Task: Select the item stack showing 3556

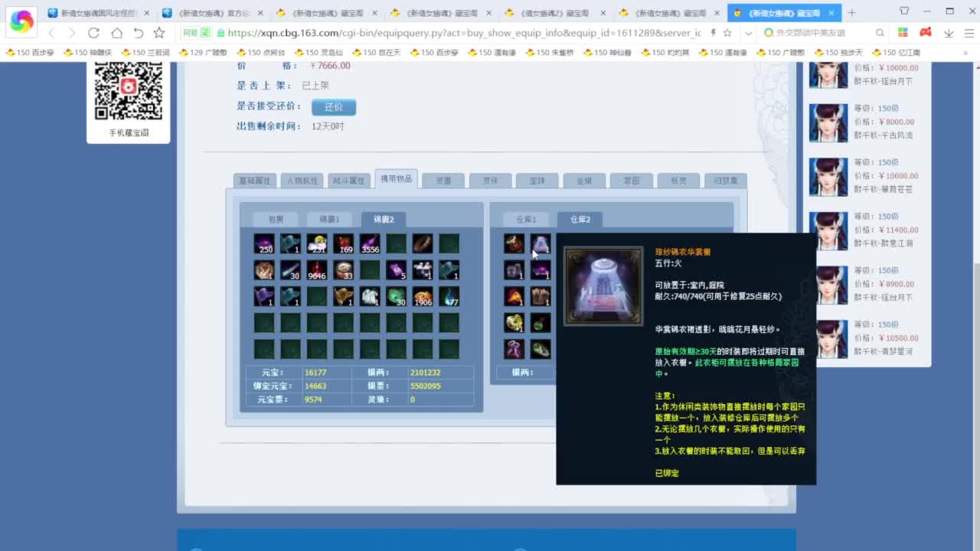Action: (x=370, y=244)
